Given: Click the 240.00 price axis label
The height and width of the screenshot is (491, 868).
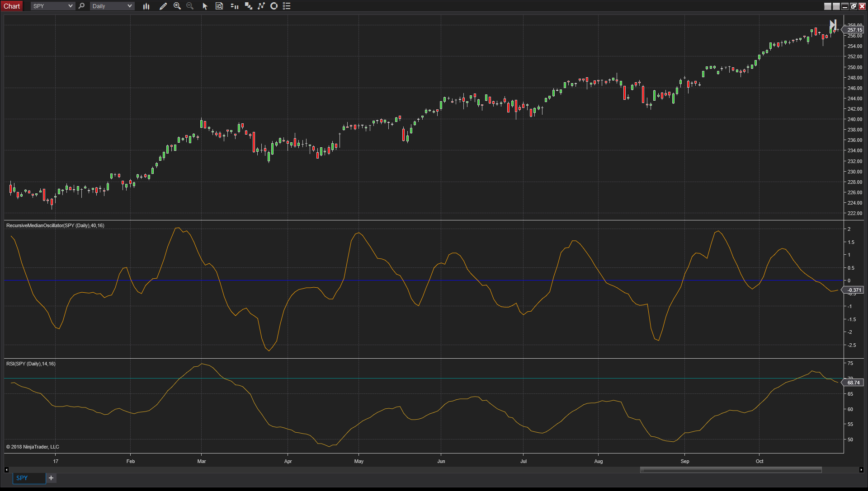Looking at the screenshot, I should 854,119.
